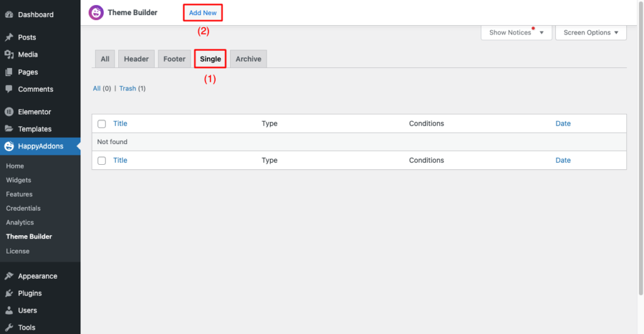
Task: Click the Add New button
Action: (x=203, y=13)
